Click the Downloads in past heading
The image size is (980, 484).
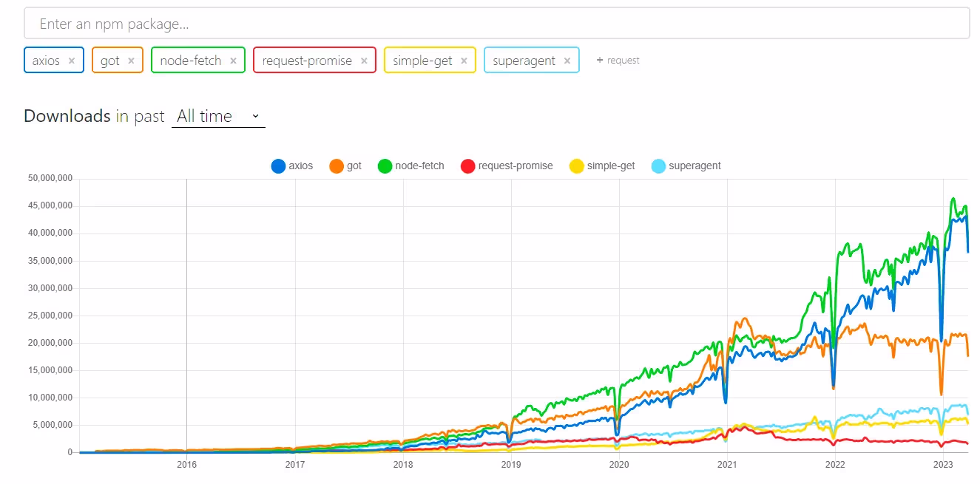point(95,116)
